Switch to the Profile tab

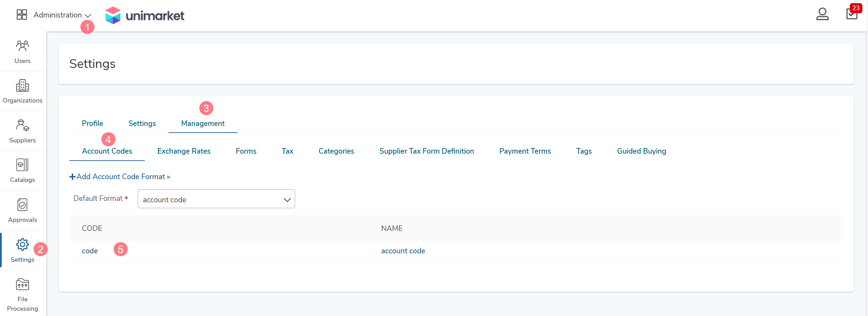[x=92, y=123]
